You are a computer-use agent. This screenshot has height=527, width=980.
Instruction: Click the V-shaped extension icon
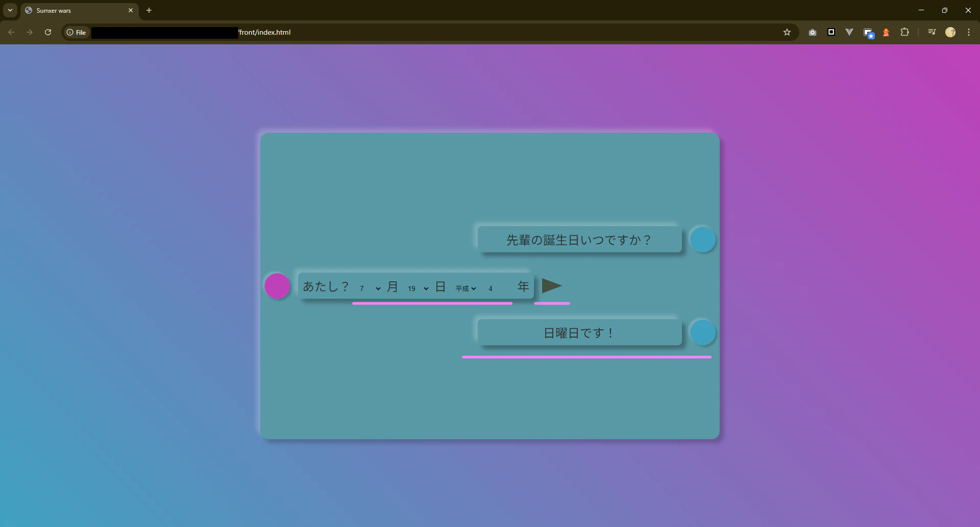pos(849,32)
